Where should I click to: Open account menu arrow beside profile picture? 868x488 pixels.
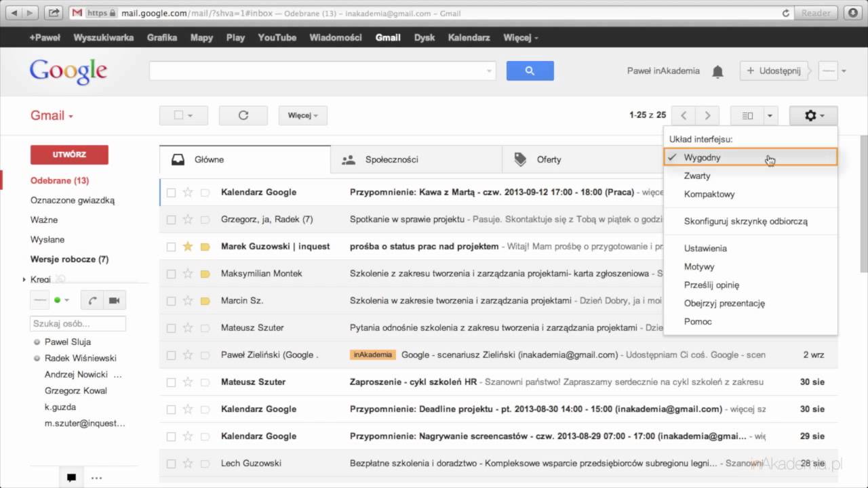coord(844,71)
